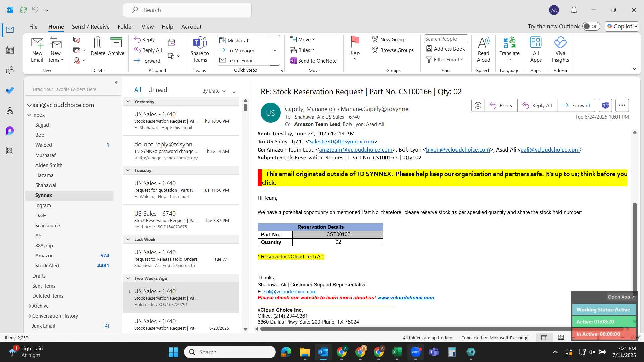This screenshot has height=362, width=644.
Task: Collapse the Yesterday group
Action: point(128,102)
